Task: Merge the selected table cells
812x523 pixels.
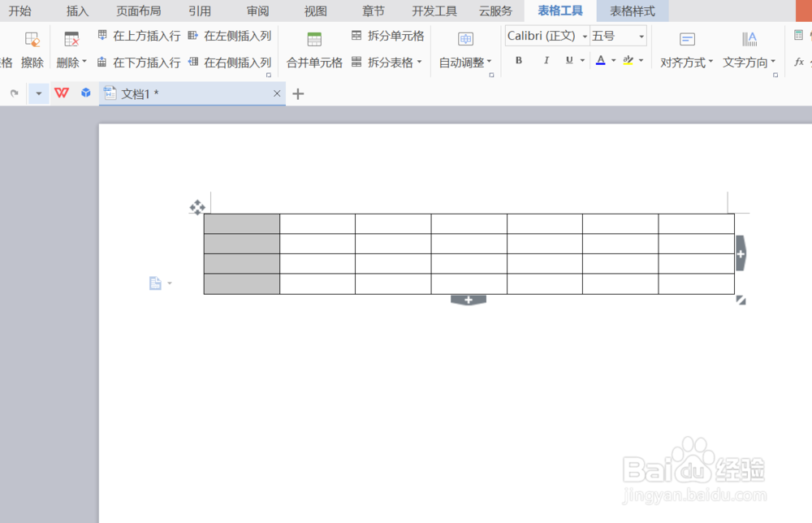Action: pos(314,47)
